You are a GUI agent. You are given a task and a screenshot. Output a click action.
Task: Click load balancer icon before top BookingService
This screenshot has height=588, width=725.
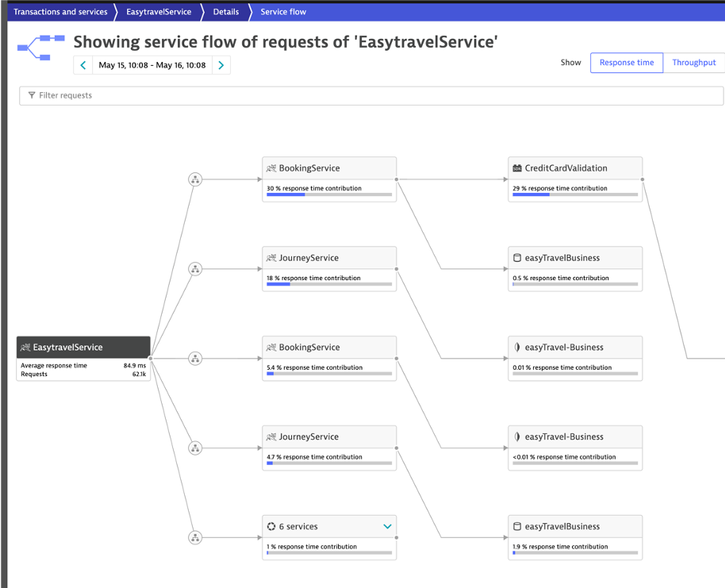click(195, 179)
